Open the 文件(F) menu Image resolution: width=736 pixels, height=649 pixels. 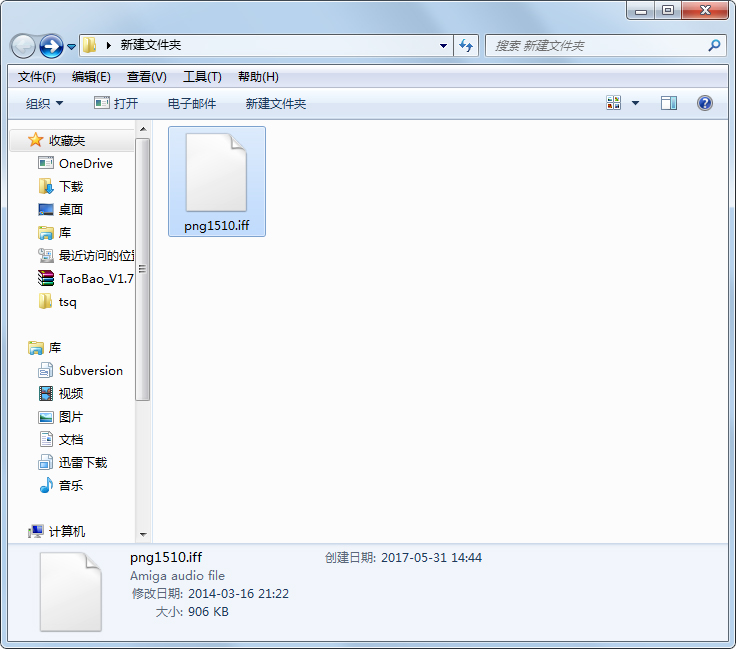click(x=37, y=77)
